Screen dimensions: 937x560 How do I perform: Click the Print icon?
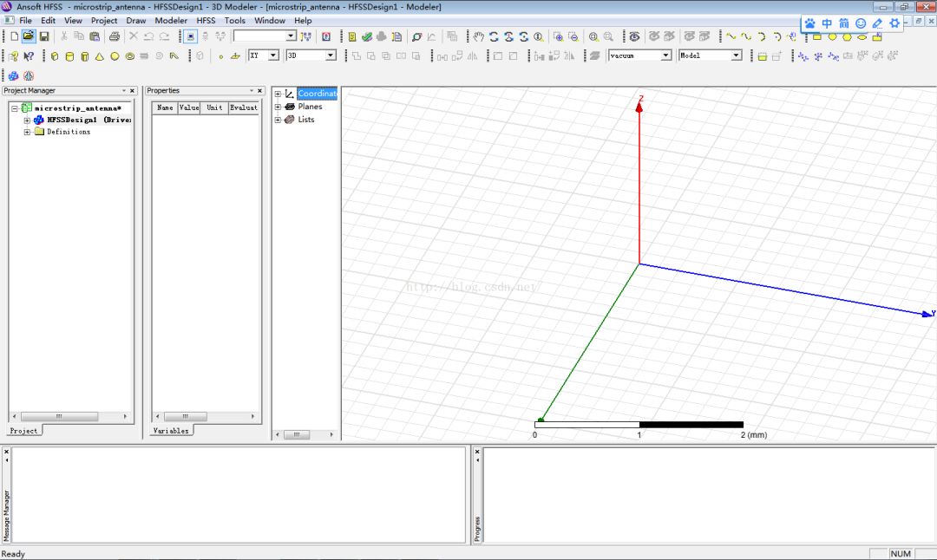click(115, 36)
